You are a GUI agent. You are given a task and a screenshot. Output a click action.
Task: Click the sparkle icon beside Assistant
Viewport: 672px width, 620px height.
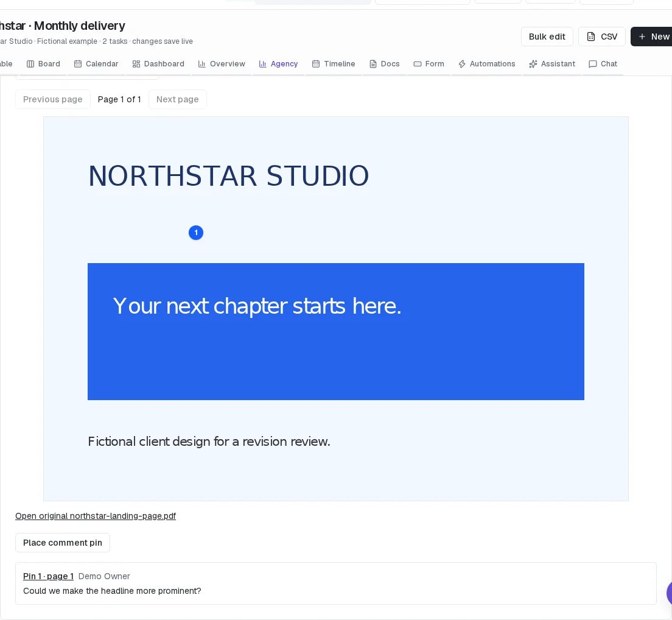[x=533, y=64]
